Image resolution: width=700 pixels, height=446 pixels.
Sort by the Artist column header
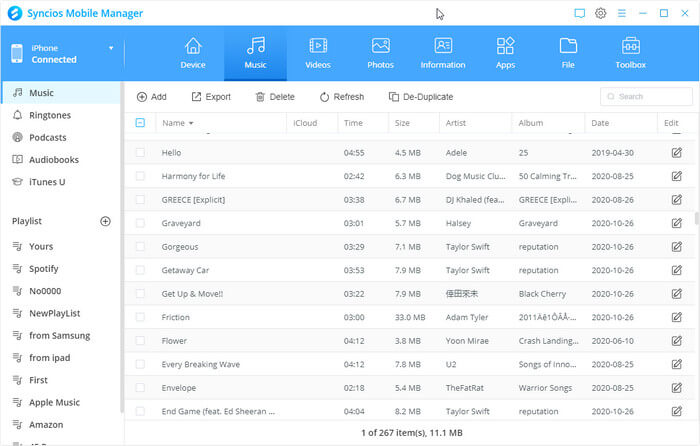[x=456, y=123]
